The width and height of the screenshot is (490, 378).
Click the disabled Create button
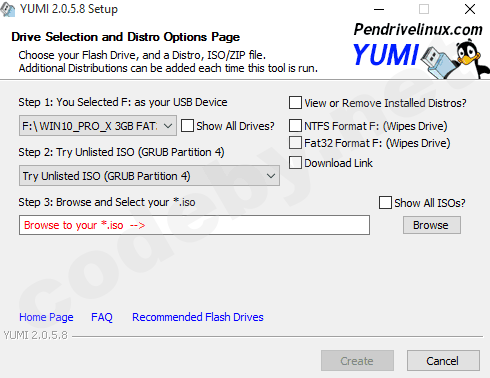(x=357, y=361)
